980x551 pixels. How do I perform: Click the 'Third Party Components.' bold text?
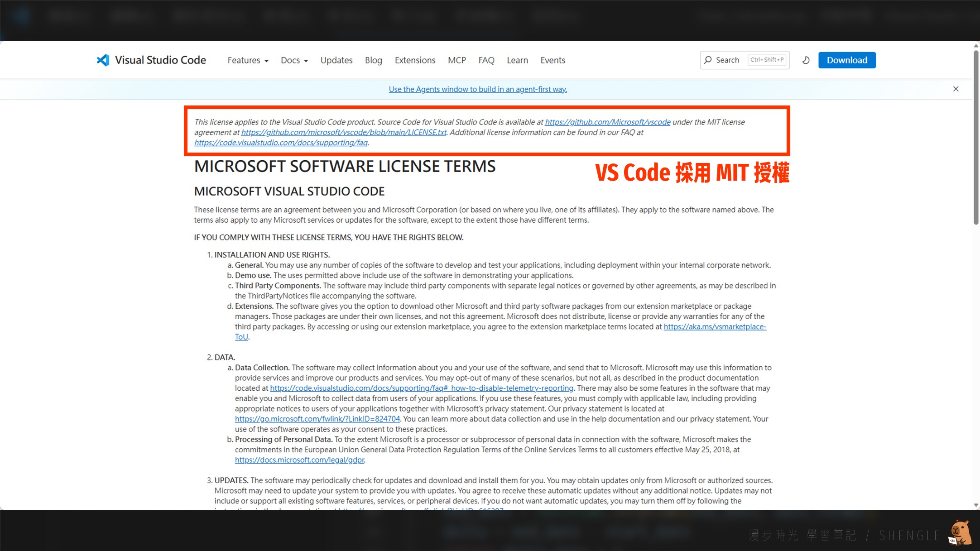(x=278, y=286)
